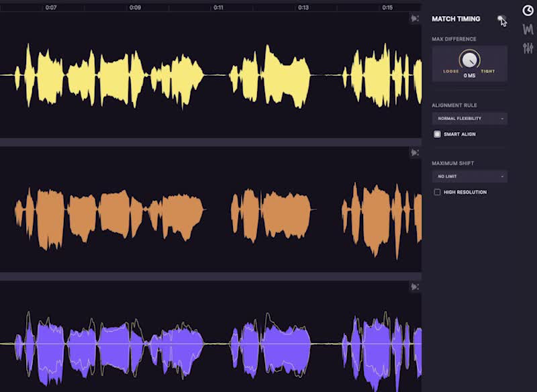
Task: Enable the High Resolution checkbox
Action: click(438, 193)
